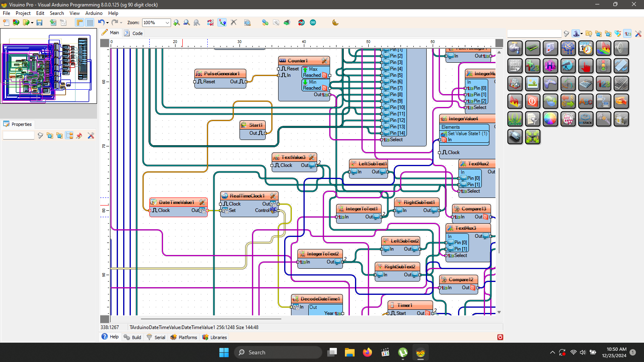Screen dimensions: 644x362
Task: Click the Serial button
Action: click(156, 337)
